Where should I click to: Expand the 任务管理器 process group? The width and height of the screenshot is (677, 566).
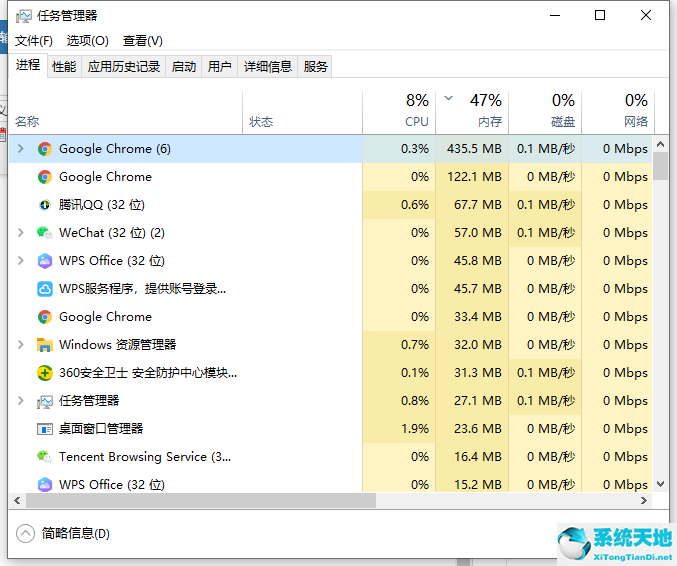coord(20,401)
